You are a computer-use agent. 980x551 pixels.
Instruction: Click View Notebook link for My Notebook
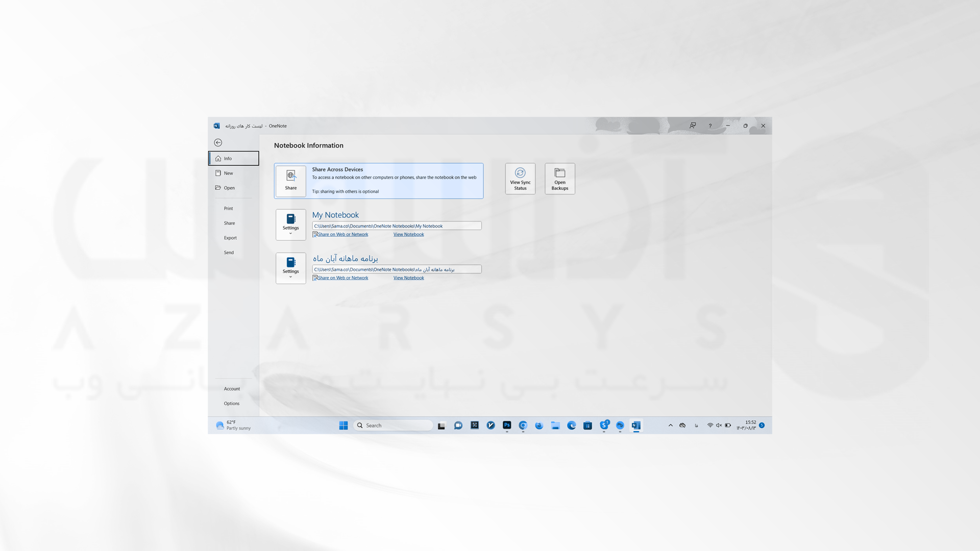(408, 234)
